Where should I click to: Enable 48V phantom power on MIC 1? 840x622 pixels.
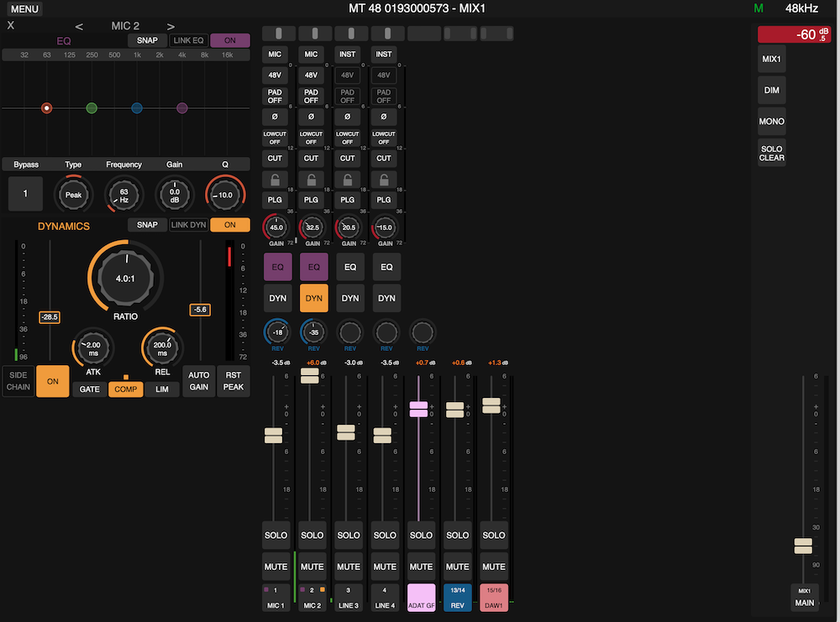pyautogui.click(x=275, y=75)
